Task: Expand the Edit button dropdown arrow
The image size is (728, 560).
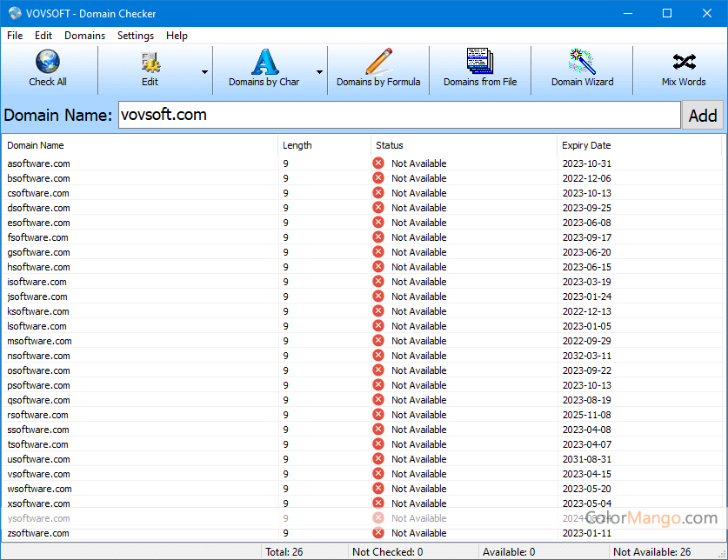Action: click(205, 72)
